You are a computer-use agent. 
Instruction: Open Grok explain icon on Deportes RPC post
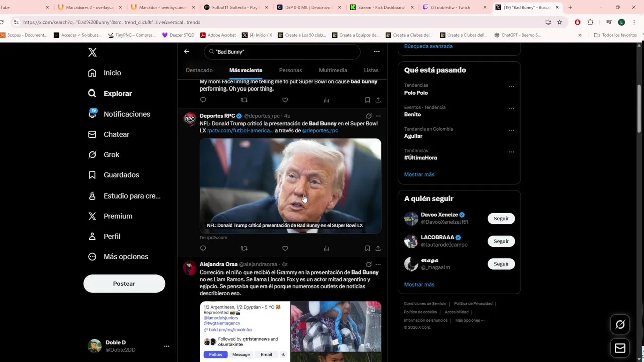(x=369, y=116)
